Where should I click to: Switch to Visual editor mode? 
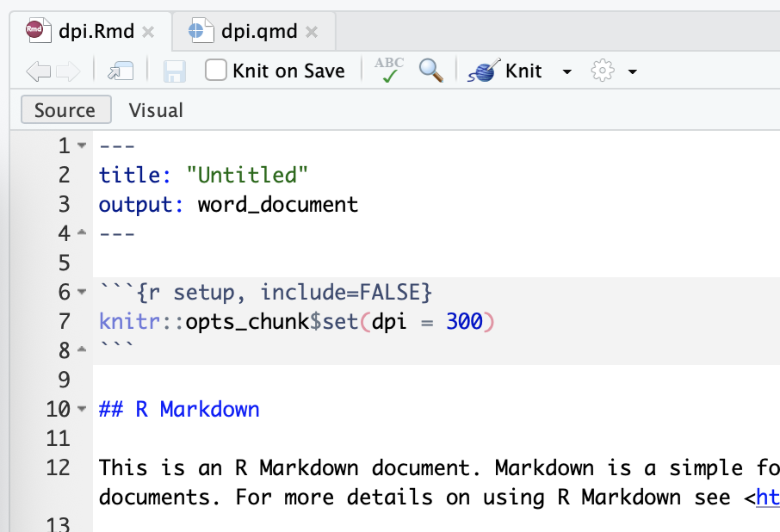pos(156,110)
